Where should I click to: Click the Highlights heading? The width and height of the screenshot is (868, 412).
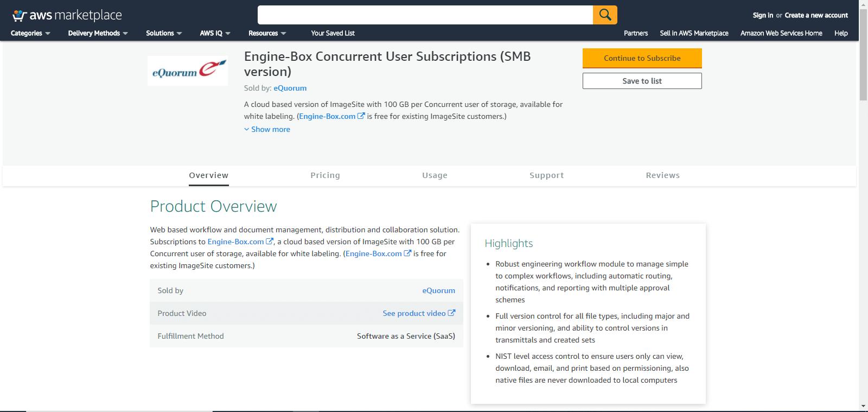coord(509,243)
